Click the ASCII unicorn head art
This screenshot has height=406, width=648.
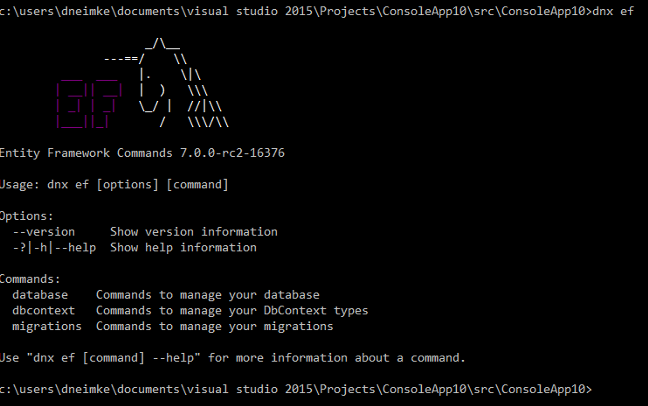point(166,82)
